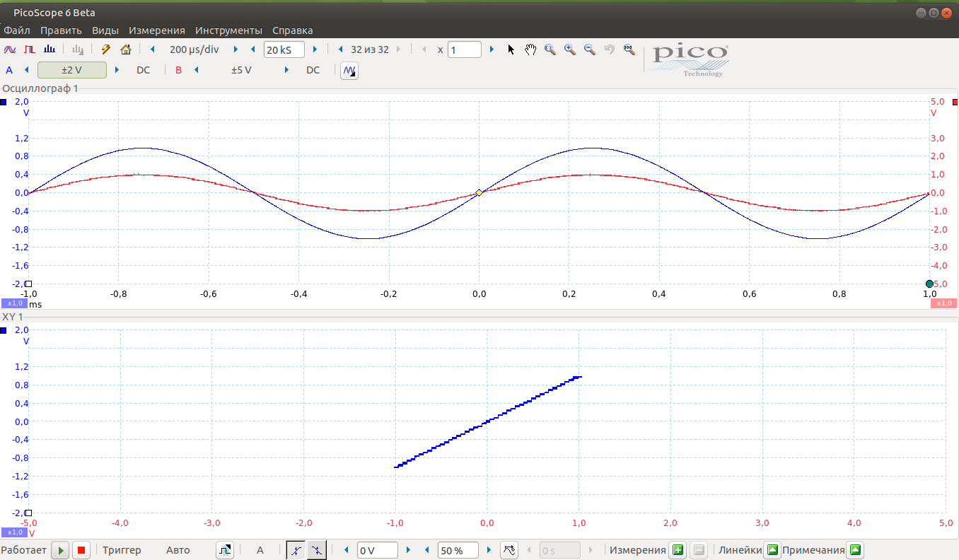
Task: Select the zoom-in magnifier tool
Action: click(x=569, y=49)
